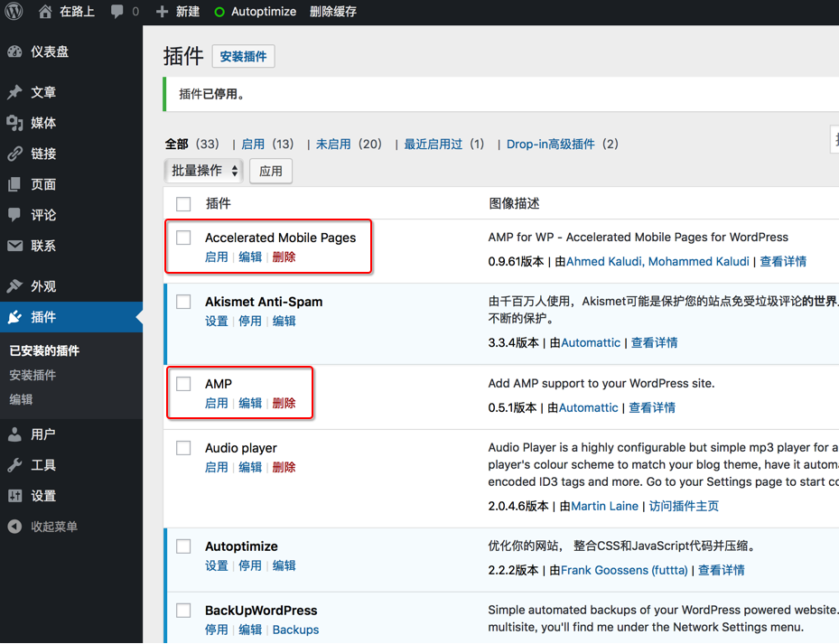The width and height of the screenshot is (839, 644).
Task: Open 已安装的插件 submenu item
Action: 44,350
